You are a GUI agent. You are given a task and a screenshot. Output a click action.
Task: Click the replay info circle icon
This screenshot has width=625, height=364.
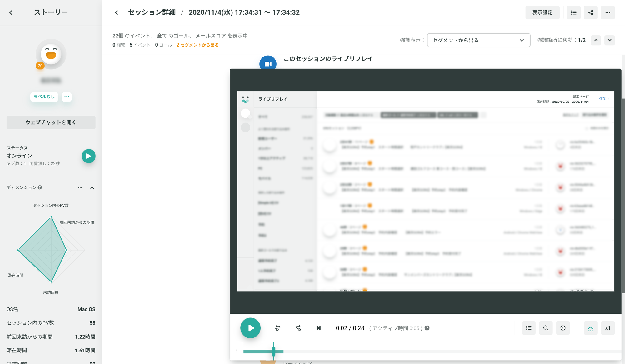(x=563, y=328)
